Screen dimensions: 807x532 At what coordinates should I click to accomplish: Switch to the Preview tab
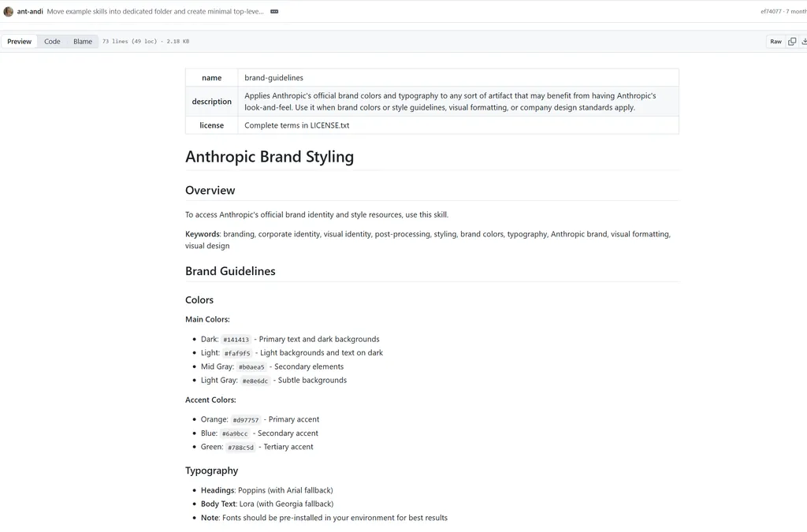19,41
